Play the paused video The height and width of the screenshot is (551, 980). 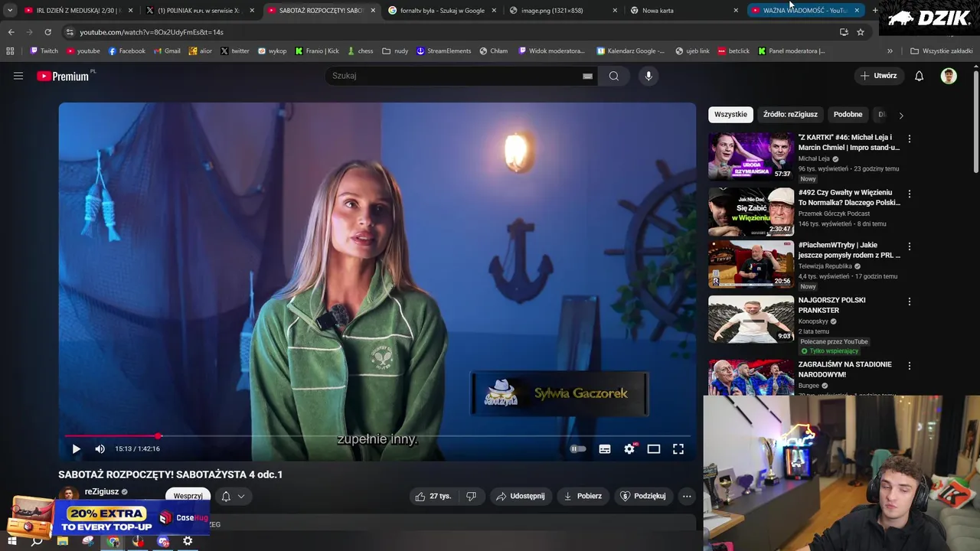click(76, 449)
